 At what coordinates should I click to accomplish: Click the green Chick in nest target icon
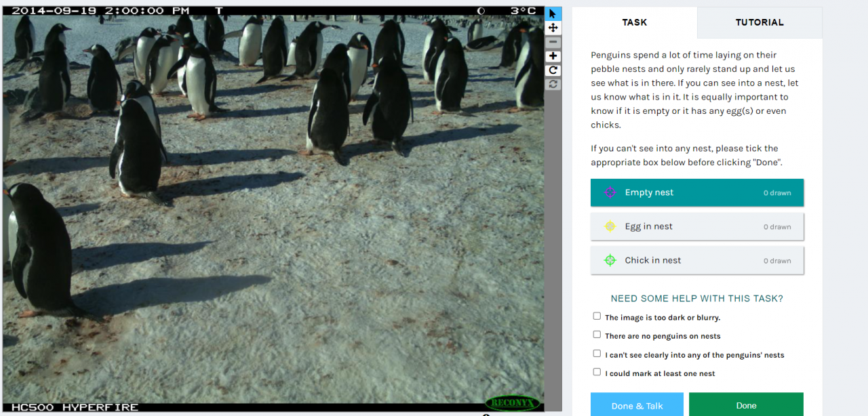[610, 260]
